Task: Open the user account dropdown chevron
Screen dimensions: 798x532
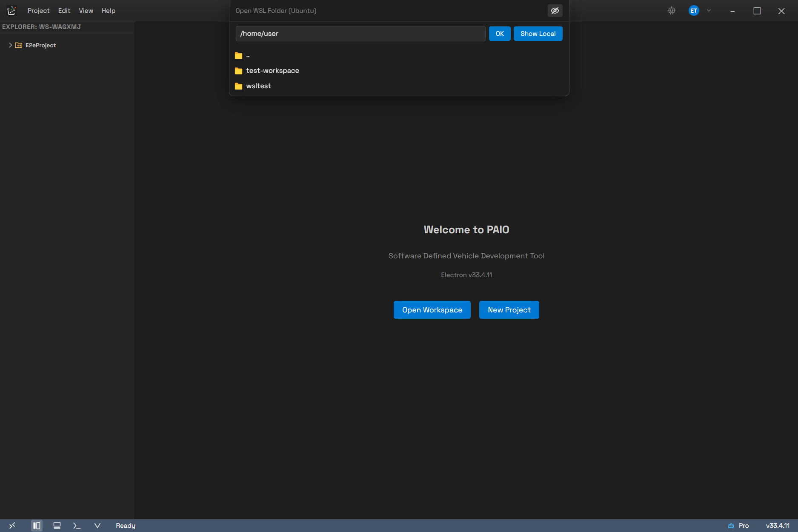Action: tap(709, 11)
